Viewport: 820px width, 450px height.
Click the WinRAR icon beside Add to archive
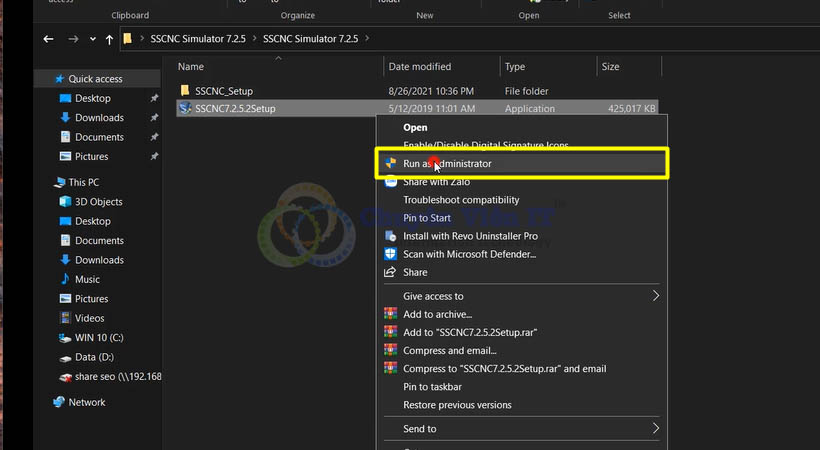(x=390, y=314)
